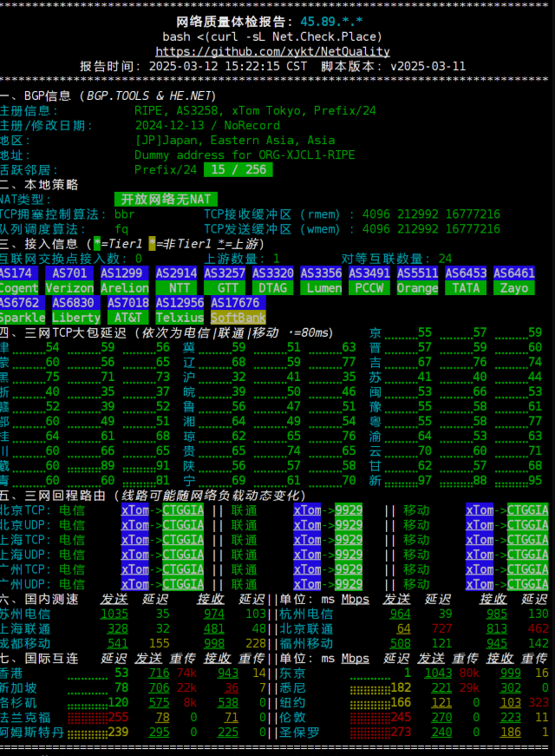This screenshot has height=756, width=555.
Task: Click the 纽约 retransmit value 323
Action: click(x=539, y=702)
